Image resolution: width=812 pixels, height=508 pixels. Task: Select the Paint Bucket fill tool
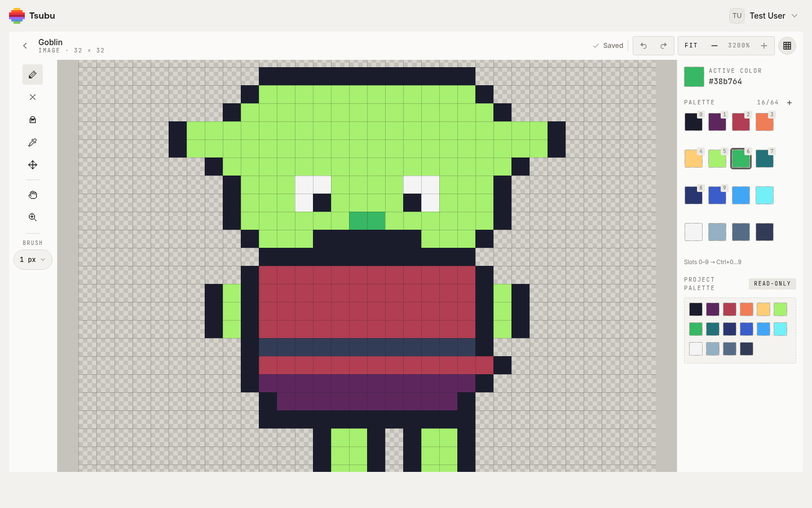33,120
